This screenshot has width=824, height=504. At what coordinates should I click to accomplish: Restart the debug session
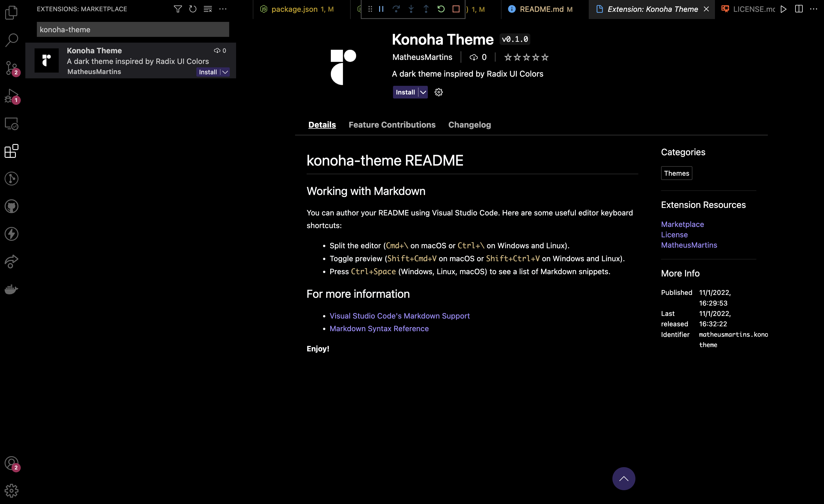(x=441, y=9)
